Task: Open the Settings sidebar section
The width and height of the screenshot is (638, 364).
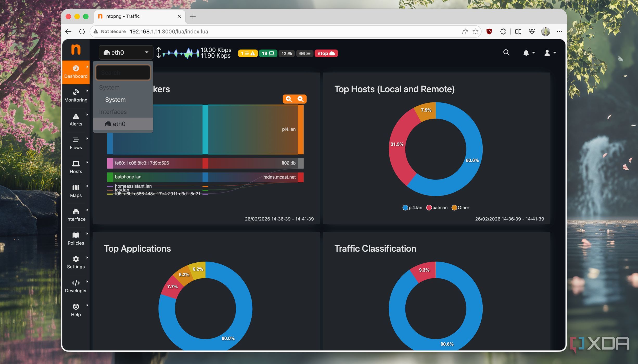Action: pyautogui.click(x=76, y=263)
